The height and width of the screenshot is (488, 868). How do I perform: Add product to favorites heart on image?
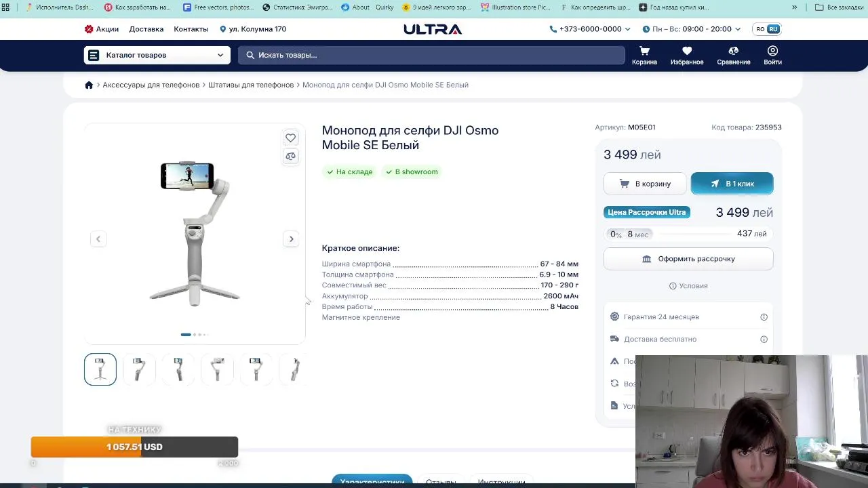(290, 138)
